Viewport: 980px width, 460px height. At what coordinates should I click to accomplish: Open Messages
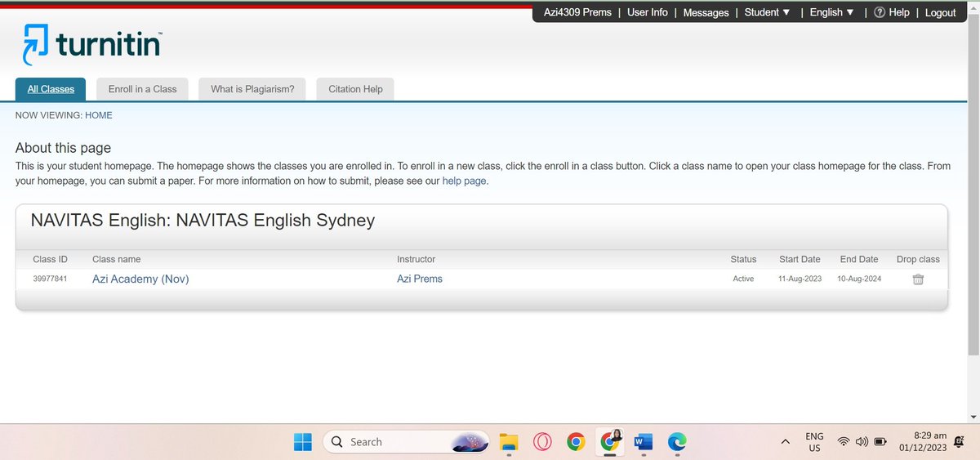pos(706,12)
